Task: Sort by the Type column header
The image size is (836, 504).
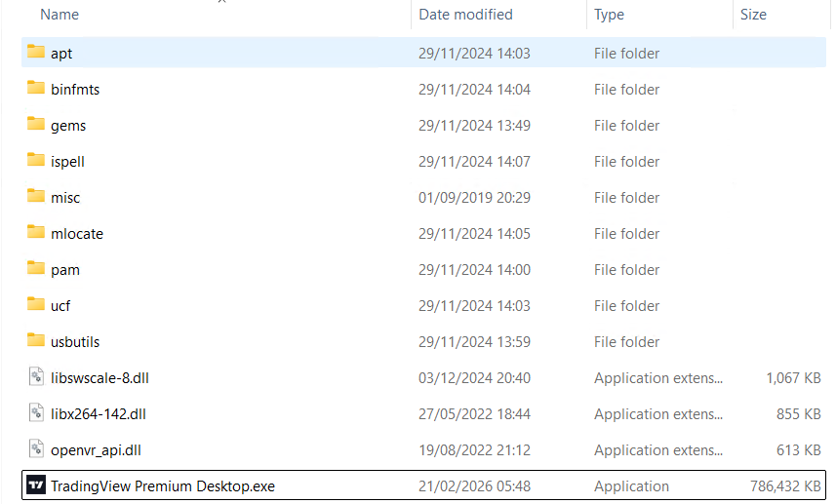Action: (x=609, y=15)
